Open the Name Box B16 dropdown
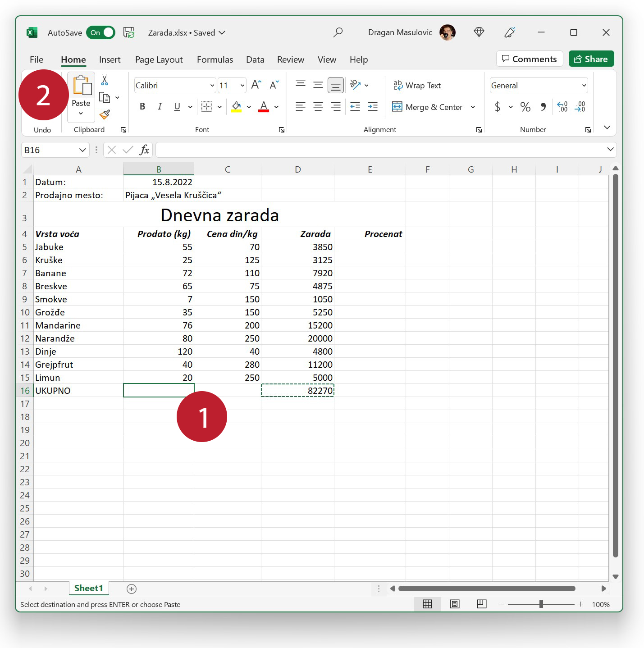 pos(82,150)
